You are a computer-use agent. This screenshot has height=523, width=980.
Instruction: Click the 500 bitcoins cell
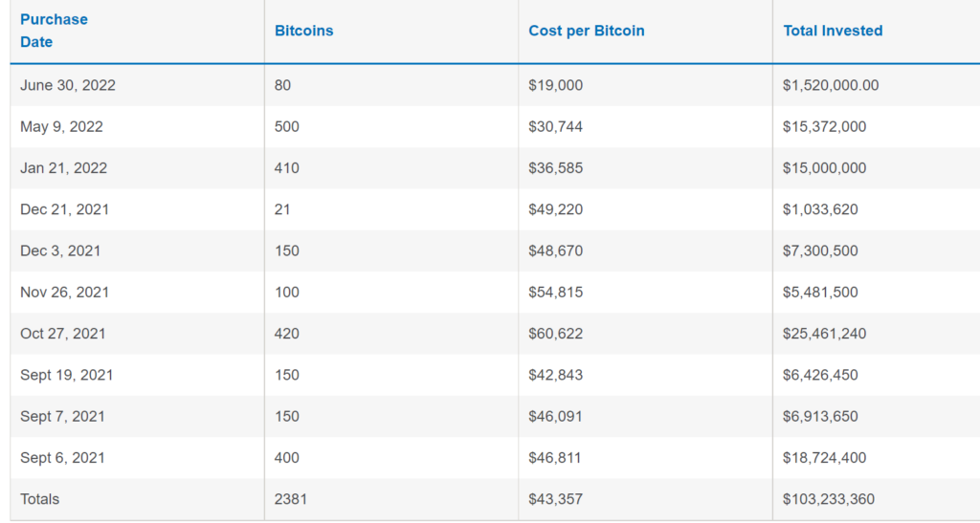286,126
